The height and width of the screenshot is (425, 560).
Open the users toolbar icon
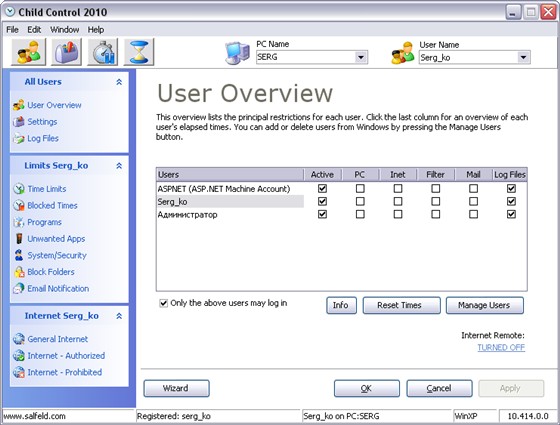coord(28,52)
